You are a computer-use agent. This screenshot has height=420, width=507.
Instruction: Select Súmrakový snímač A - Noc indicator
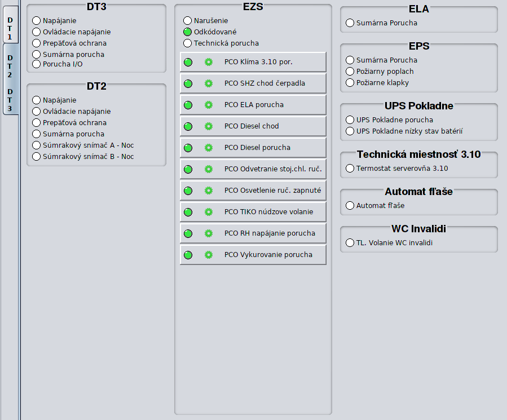(37, 145)
